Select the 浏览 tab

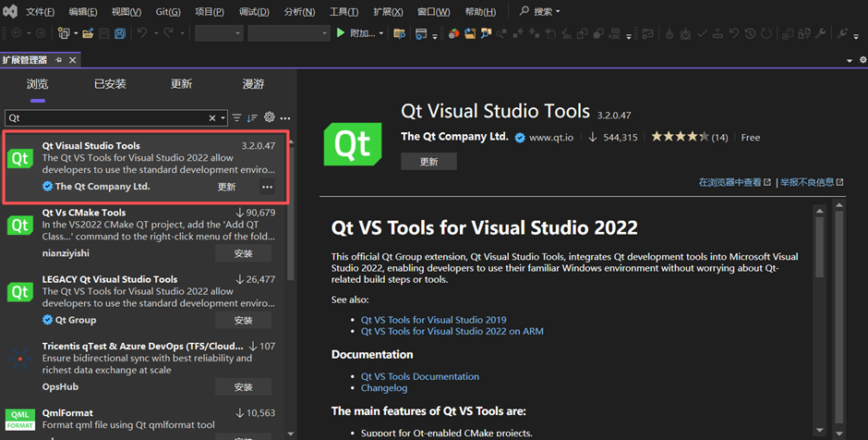37,84
